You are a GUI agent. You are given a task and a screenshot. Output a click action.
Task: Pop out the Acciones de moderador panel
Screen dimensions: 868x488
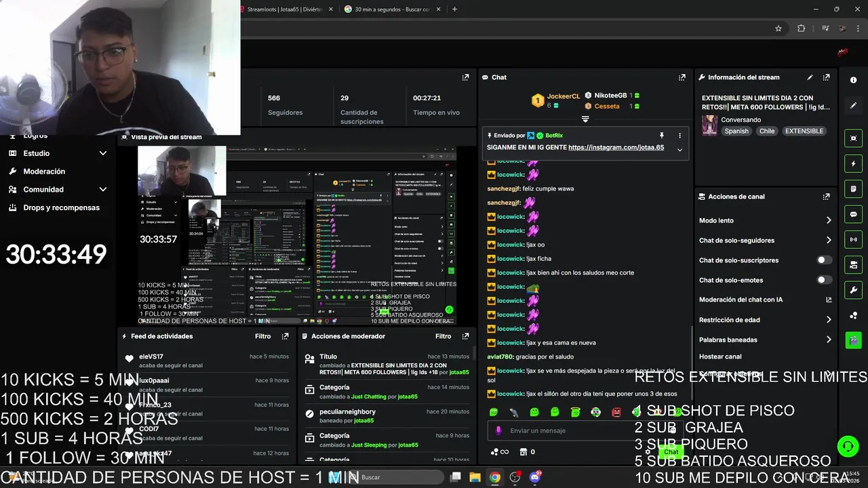[465, 336]
